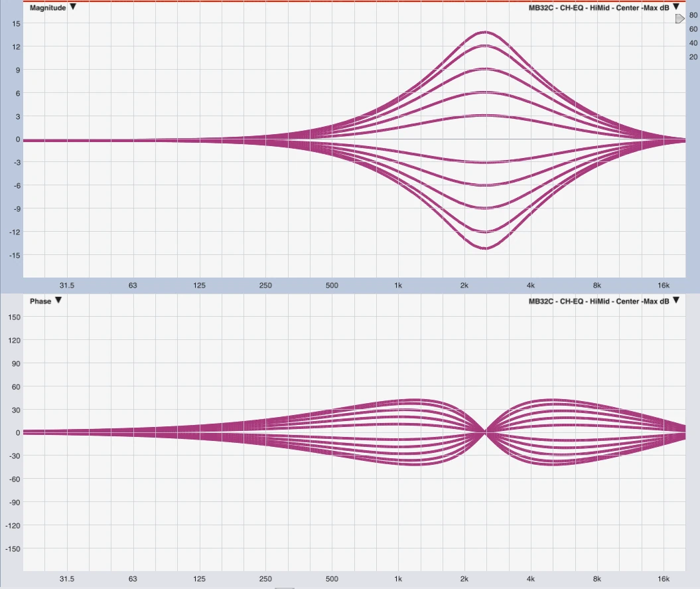Image resolution: width=700 pixels, height=589 pixels.
Task: Click the 31.5 label on Phase frequency axis
Action: tap(66, 579)
